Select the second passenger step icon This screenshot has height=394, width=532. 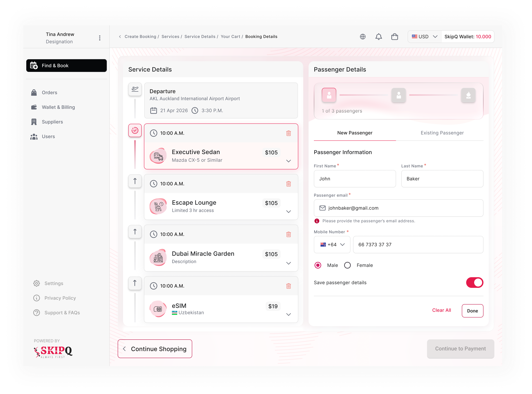[399, 95]
